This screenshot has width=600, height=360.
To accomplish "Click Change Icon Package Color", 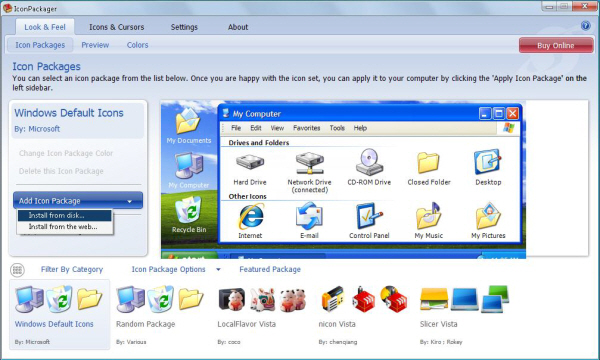I will [66, 153].
